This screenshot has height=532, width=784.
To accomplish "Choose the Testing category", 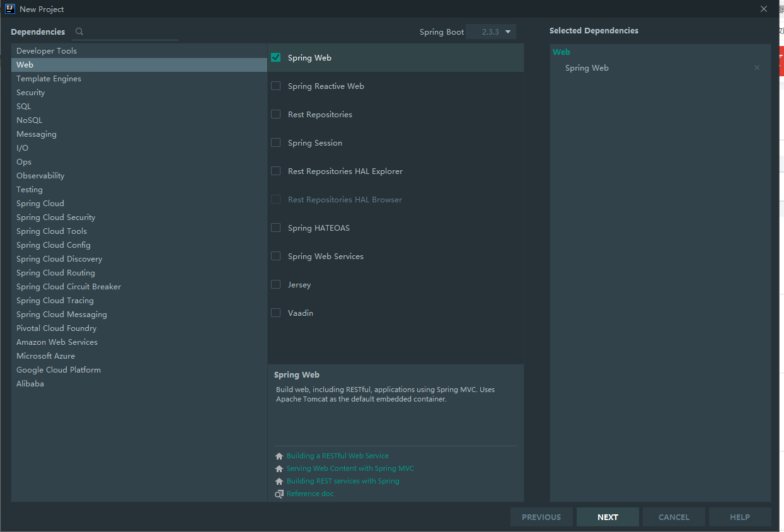I will 139,190.
